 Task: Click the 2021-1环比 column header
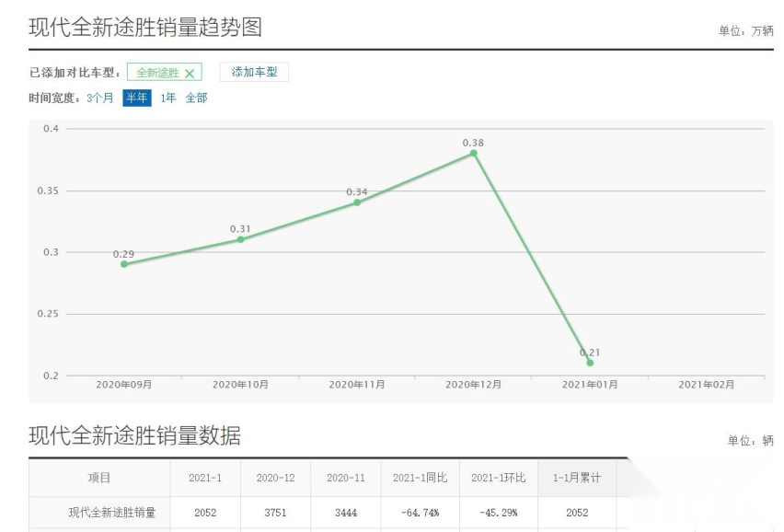(x=499, y=478)
